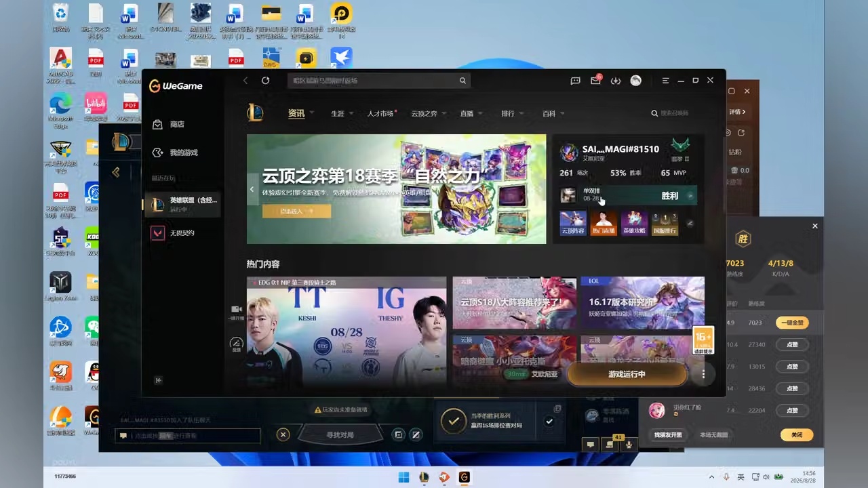Select 无畏契约 in the sidebar
The height and width of the screenshot is (488, 868).
point(183,233)
